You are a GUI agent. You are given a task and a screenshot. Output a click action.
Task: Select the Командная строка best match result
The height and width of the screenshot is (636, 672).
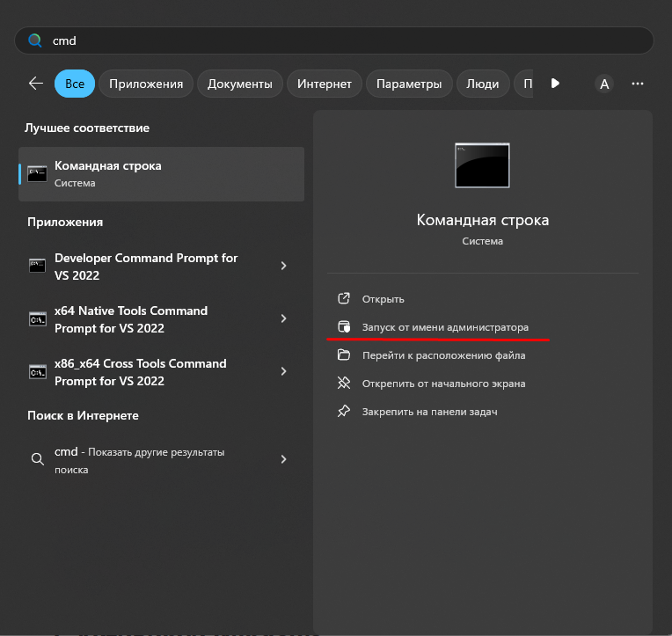(x=161, y=174)
